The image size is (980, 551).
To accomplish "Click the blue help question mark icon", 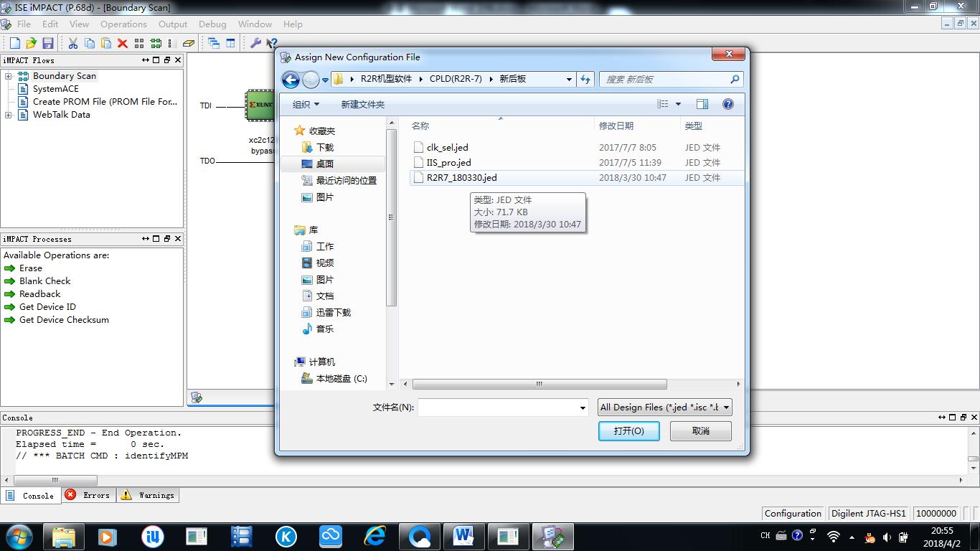I will 728,104.
